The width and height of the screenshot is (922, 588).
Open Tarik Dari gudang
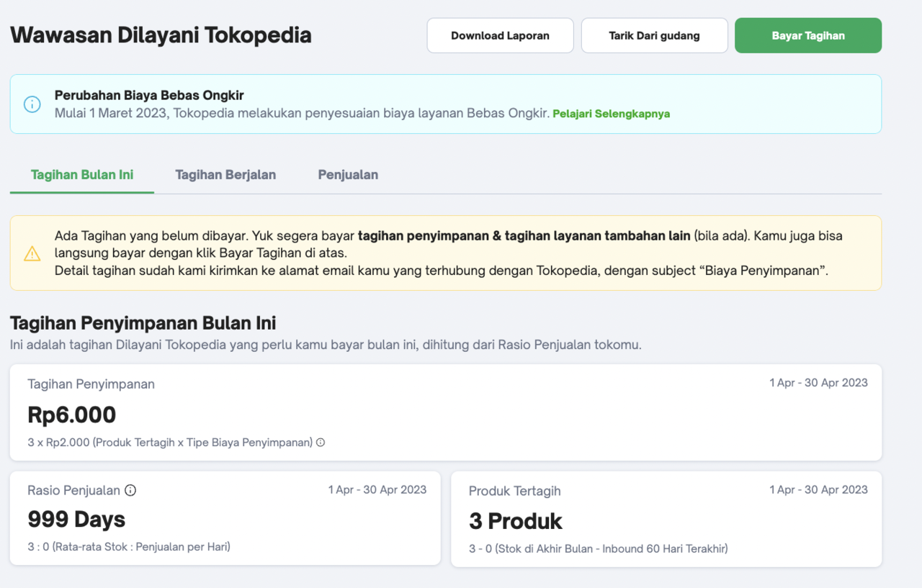pyautogui.click(x=654, y=35)
